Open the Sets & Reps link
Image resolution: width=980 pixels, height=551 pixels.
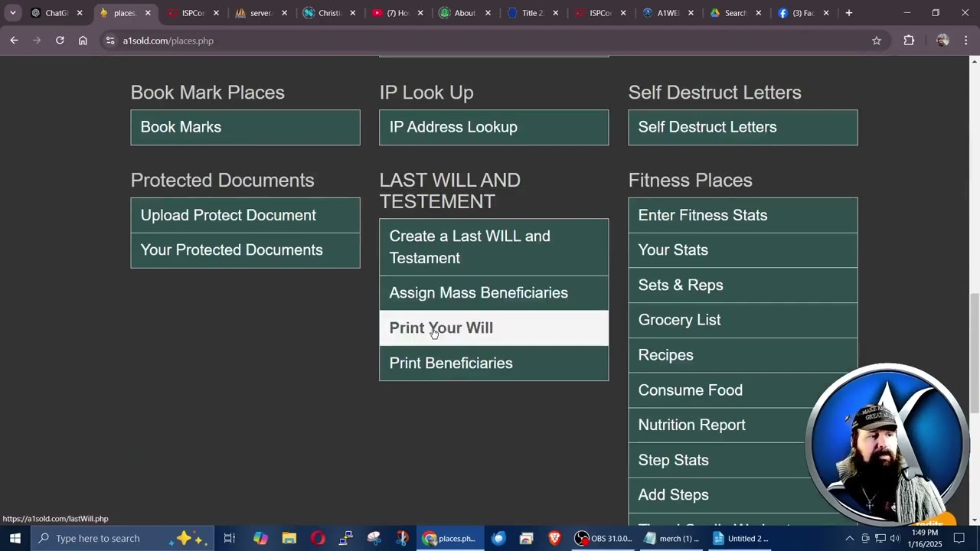coord(743,285)
